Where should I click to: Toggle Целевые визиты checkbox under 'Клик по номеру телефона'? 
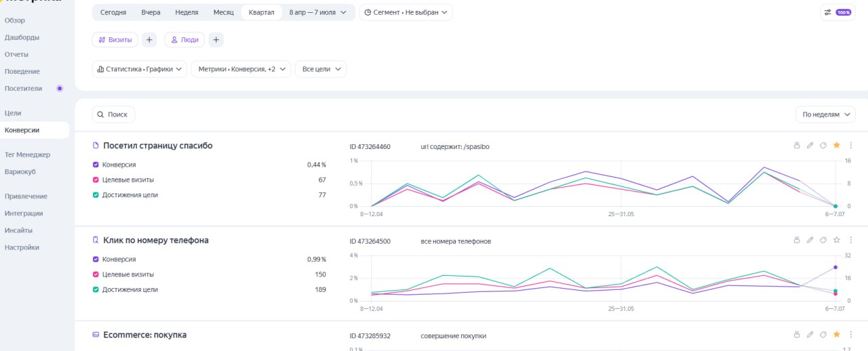click(96, 274)
